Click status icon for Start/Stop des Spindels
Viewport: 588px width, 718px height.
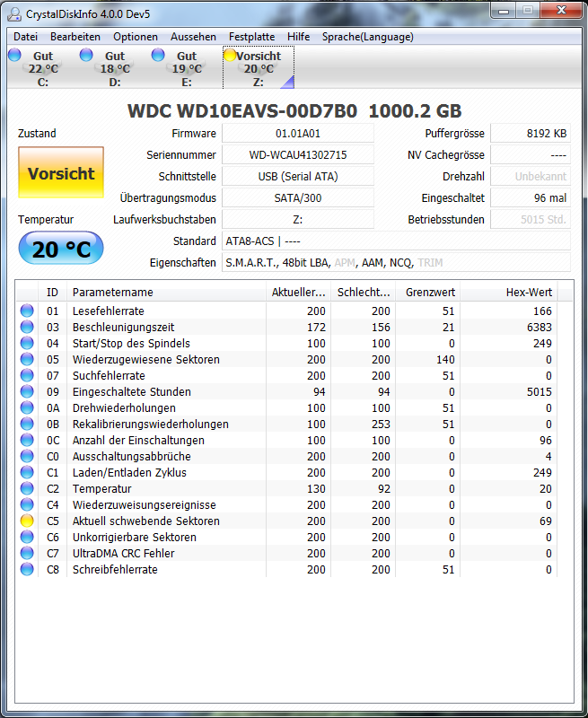pos(27,343)
